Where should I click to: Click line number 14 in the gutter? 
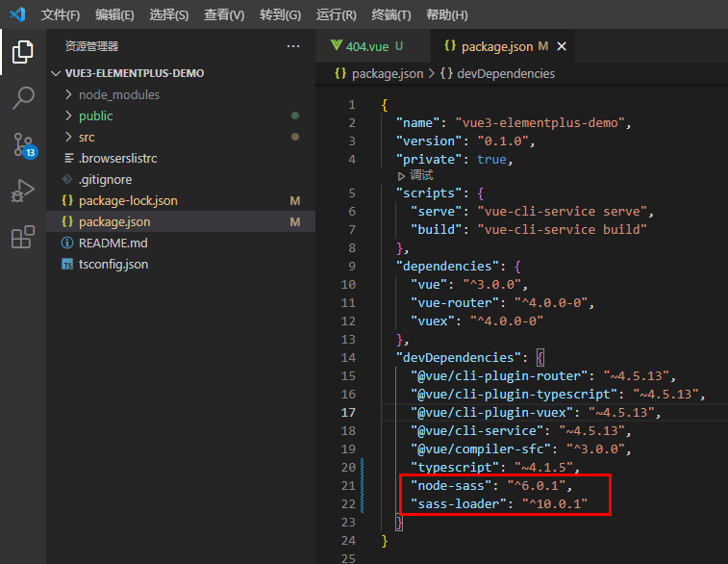pos(348,358)
